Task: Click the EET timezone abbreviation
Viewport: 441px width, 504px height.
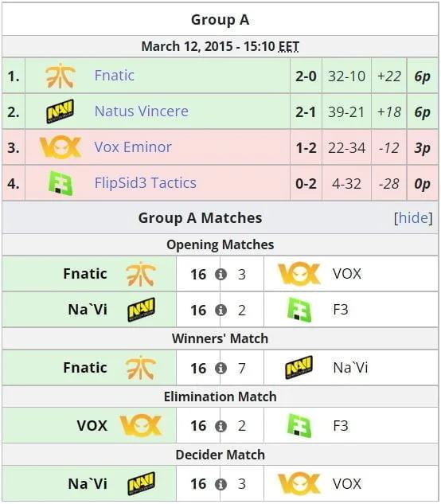Action: (x=289, y=47)
